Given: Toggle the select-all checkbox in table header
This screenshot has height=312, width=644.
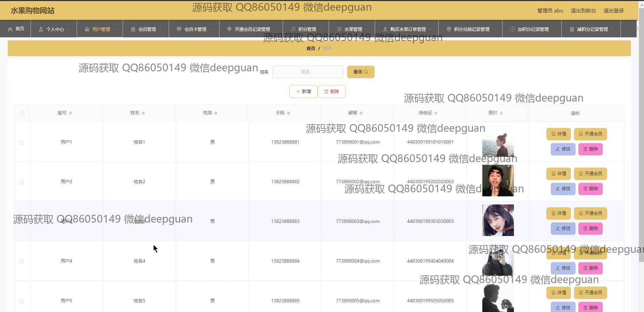Looking at the screenshot, I should point(22,114).
